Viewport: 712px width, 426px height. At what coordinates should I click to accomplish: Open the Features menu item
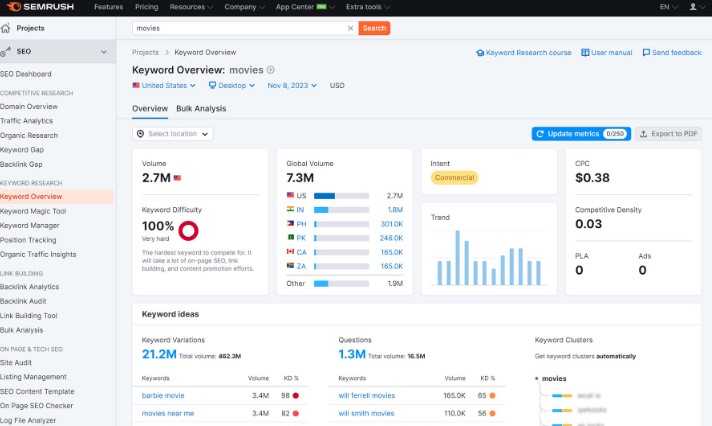(x=109, y=7)
